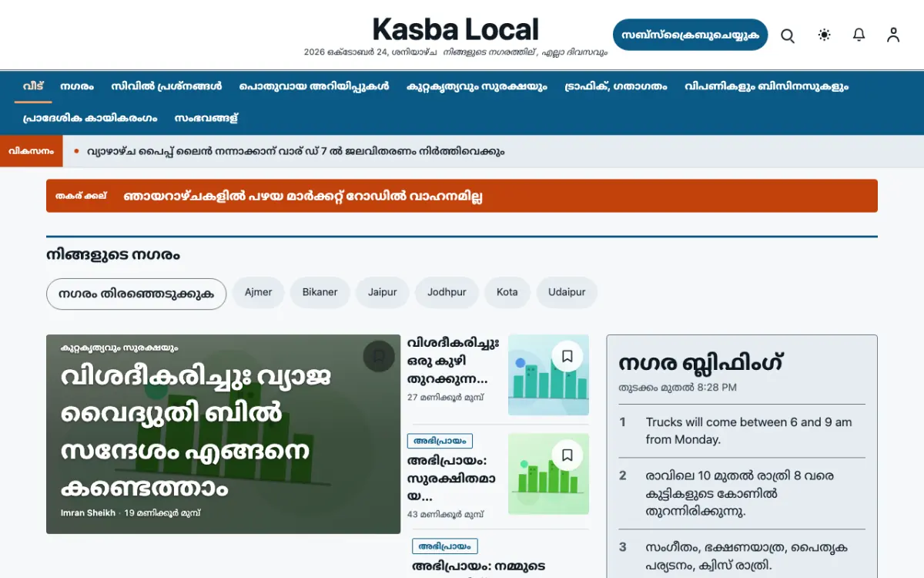The height and width of the screenshot is (578, 924).
Task: Open കുറ്റകൃത്യവും സുരക്ഷയും nav section
Action: coord(477,86)
